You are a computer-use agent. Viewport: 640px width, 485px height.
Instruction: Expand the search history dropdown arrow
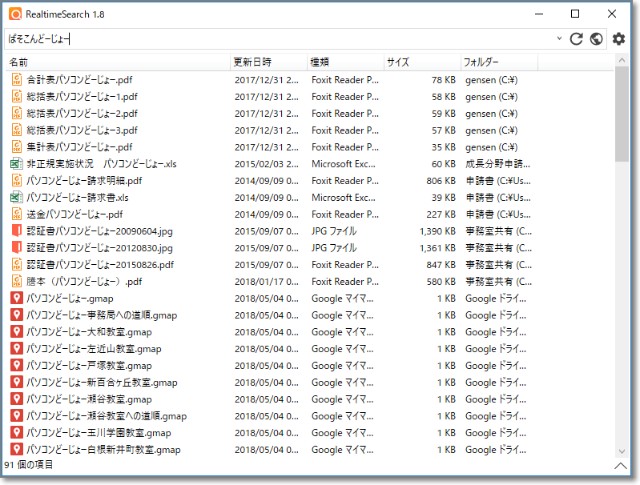558,39
